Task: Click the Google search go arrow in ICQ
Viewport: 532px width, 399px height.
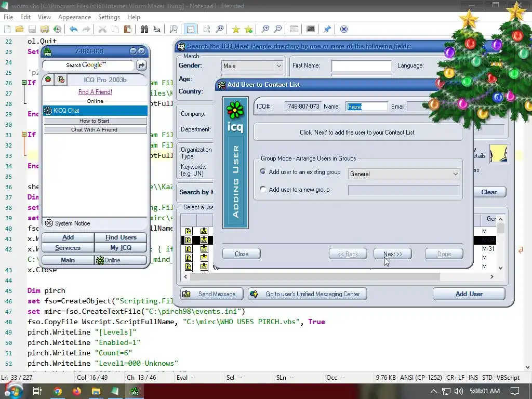Action: 141,65
